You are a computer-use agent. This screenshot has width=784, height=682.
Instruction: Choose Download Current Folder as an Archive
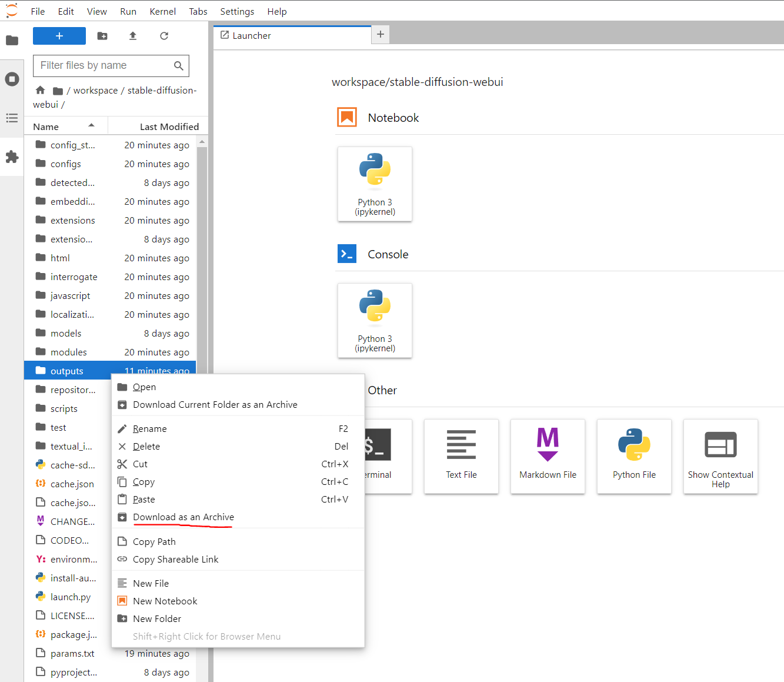point(238,405)
